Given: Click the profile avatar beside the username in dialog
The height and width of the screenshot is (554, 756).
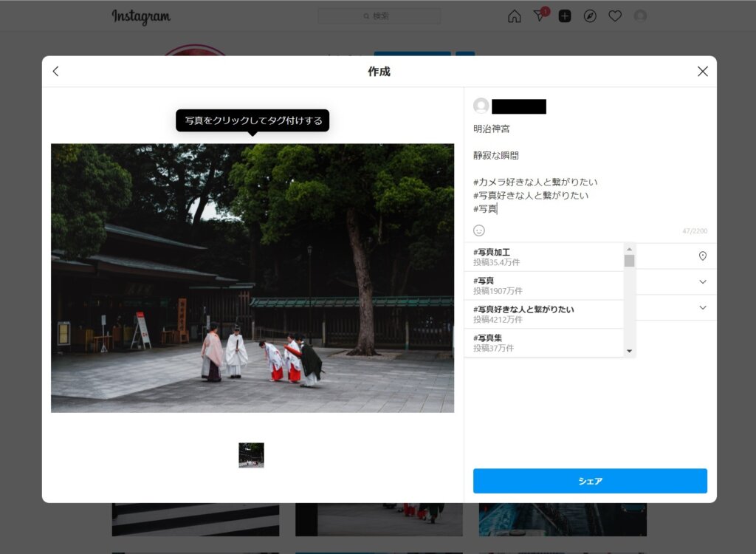Looking at the screenshot, I should click(x=481, y=106).
